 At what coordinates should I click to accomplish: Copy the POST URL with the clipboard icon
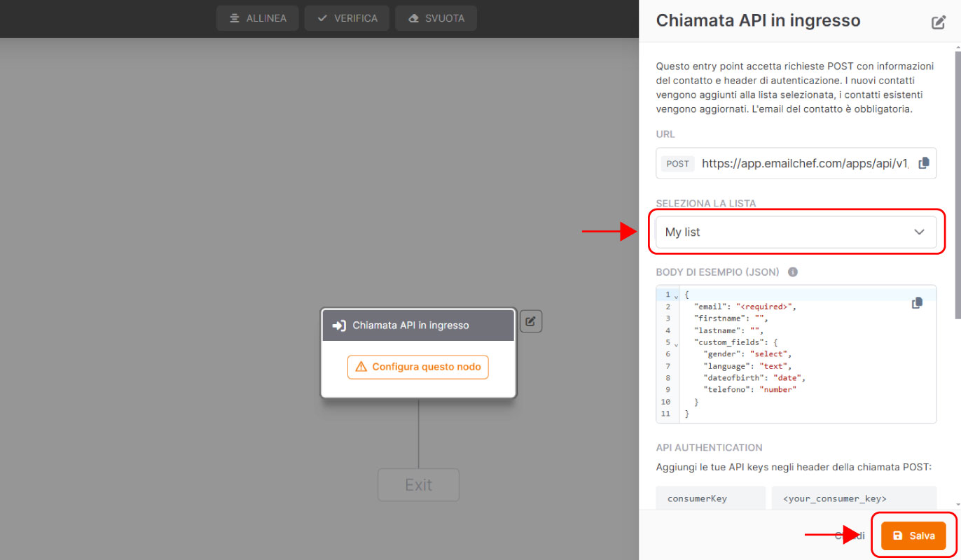click(924, 163)
